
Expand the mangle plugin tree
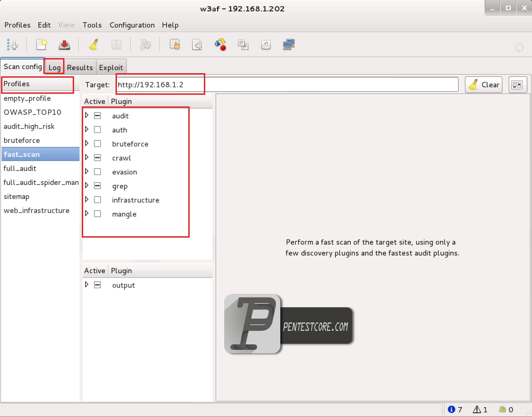(x=87, y=213)
